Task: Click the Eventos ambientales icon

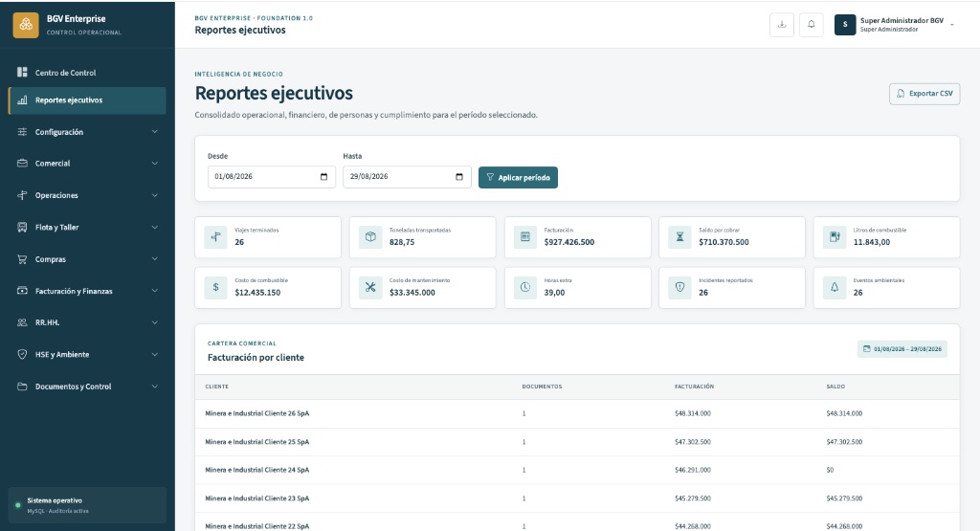Action: coord(835,287)
